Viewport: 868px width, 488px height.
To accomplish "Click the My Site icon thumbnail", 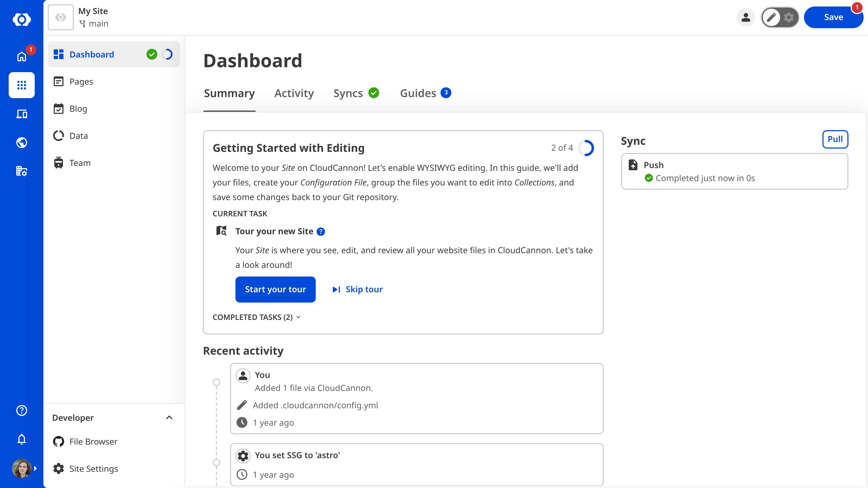I will [x=61, y=17].
